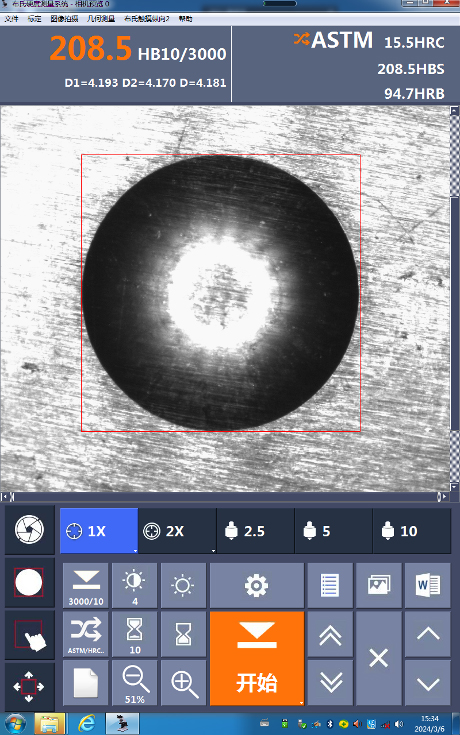The width and height of the screenshot is (460, 735).
Task: Open the 几何测量 menu
Action: pos(101,19)
